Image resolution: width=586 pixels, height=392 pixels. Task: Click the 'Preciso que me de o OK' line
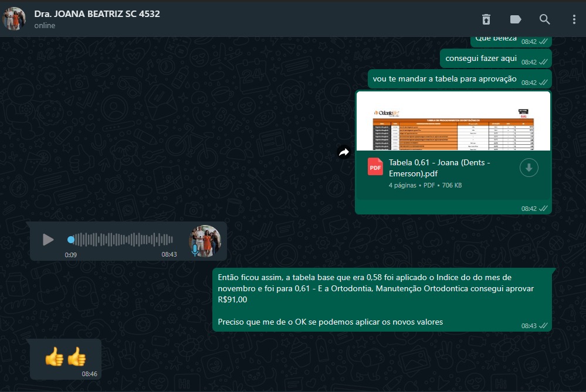[330, 322]
